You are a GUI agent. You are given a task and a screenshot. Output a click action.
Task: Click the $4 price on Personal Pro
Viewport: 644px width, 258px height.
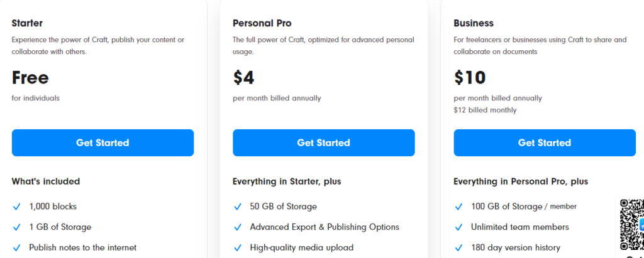[243, 77]
